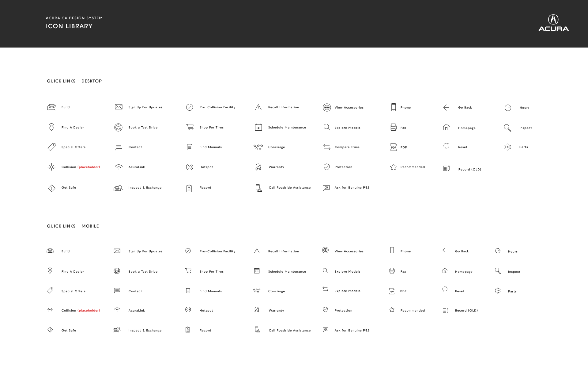Click the desktop Protection shield icon
The image size is (588, 383).
pos(327,167)
